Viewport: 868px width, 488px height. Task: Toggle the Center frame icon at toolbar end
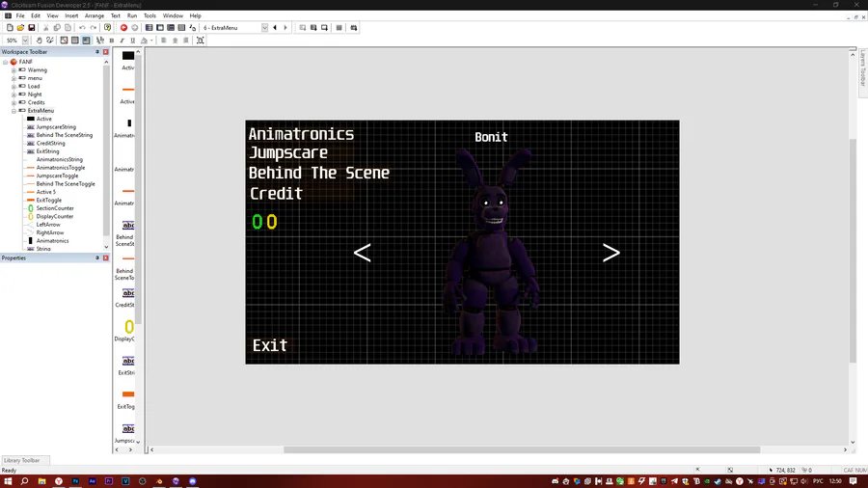point(201,41)
